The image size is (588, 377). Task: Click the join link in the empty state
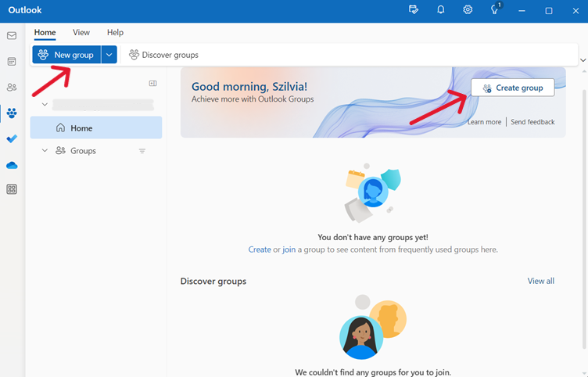(289, 250)
